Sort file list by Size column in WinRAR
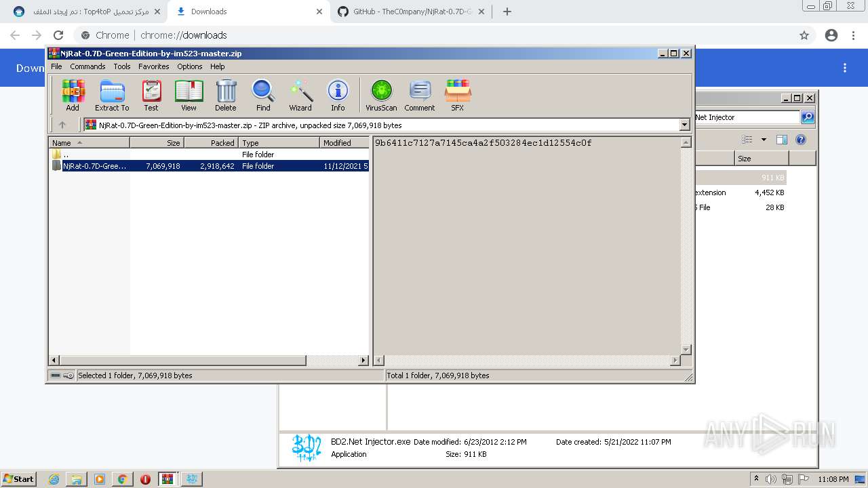The image size is (868, 488). (157, 143)
